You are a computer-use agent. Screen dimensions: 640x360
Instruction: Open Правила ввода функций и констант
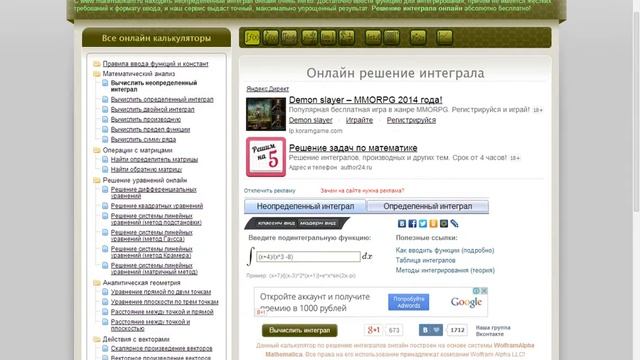[x=156, y=64]
